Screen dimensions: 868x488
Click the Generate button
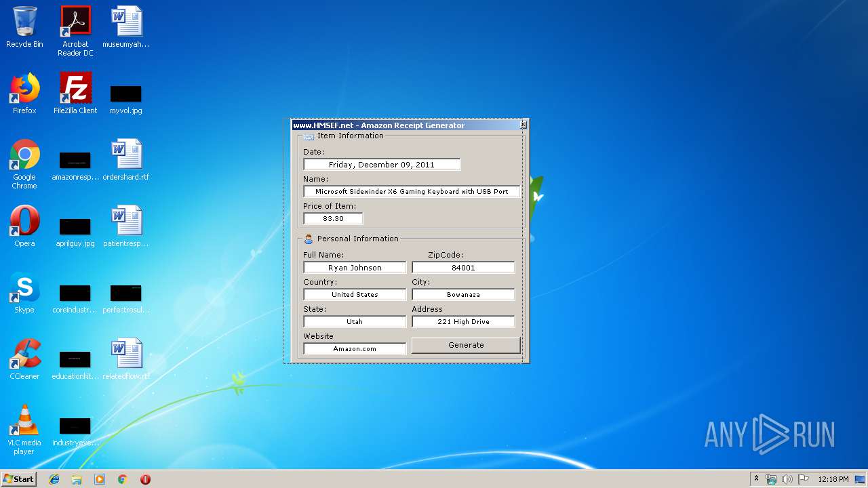tap(466, 345)
